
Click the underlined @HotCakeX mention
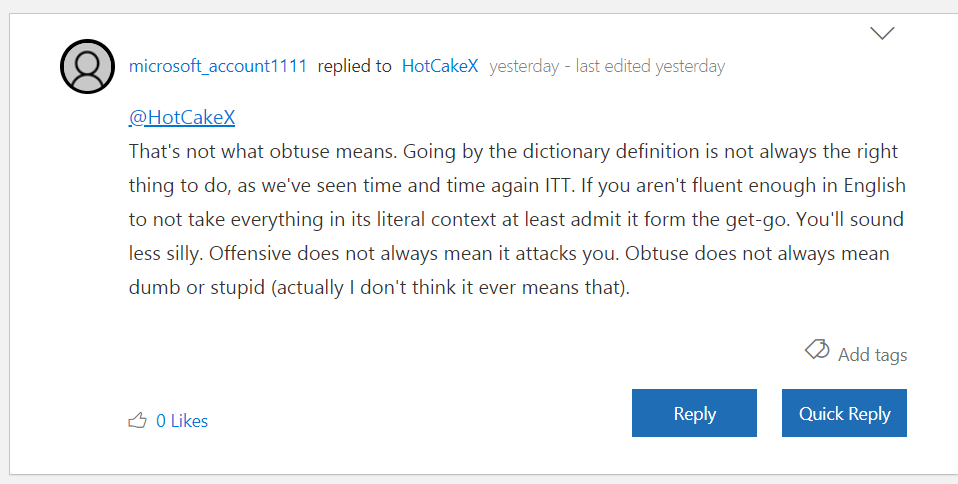[182, 117]
